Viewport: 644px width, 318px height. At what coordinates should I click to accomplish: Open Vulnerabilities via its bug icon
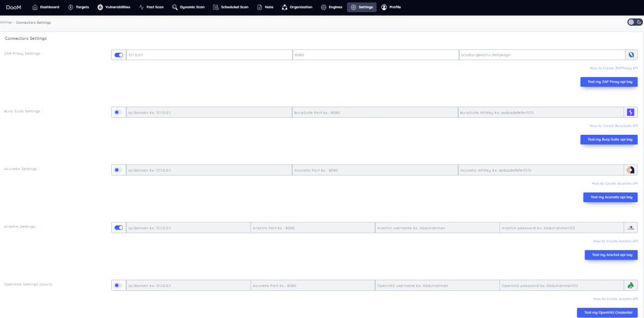click(100, 7)
